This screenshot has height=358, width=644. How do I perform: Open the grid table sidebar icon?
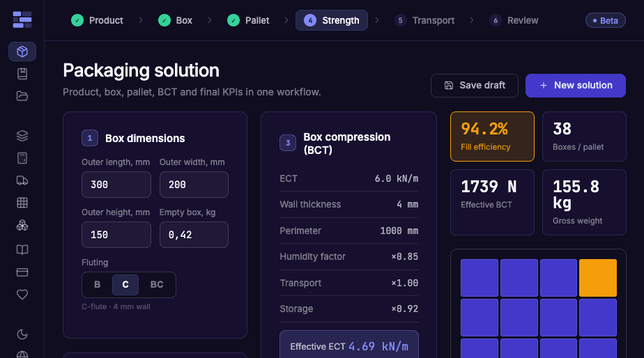coord(22,203)
